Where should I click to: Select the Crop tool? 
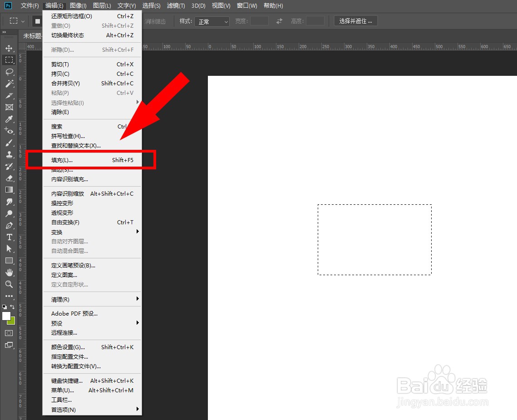[9, 95]
